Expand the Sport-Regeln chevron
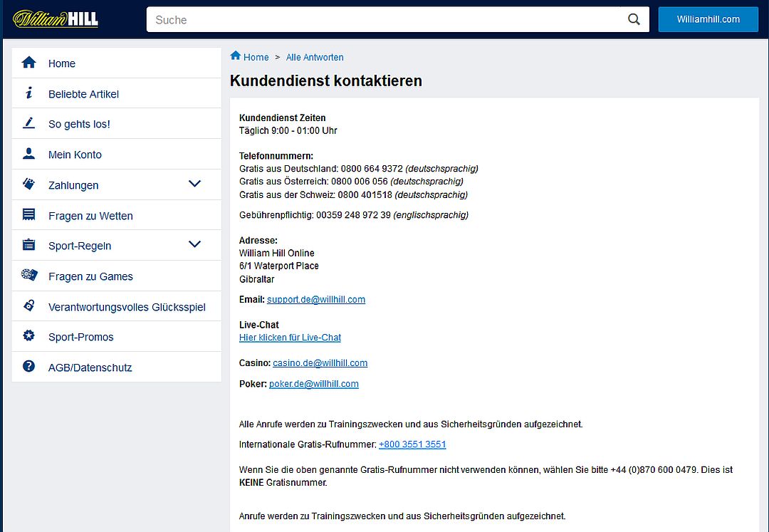 [x=194, y=244]
